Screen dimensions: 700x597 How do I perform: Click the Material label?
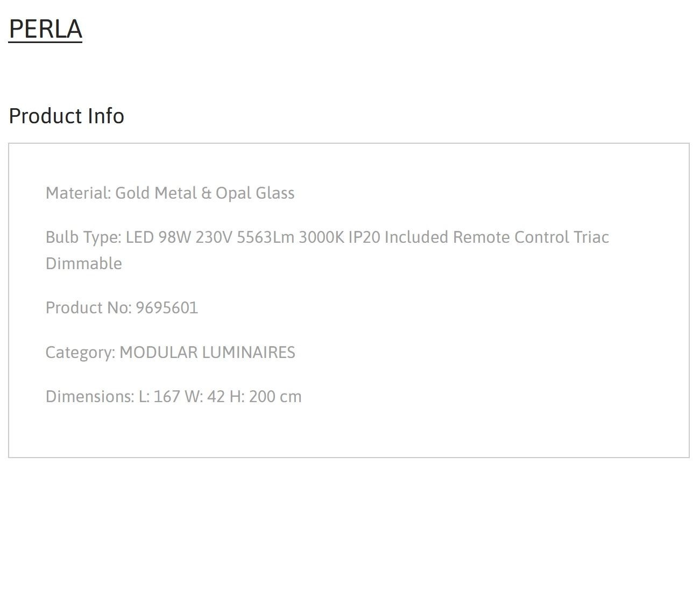coord(79,193)
